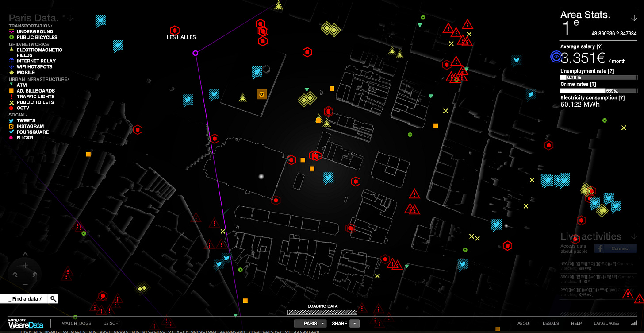Click the white glowing dot in the map center
644x333 pixels.
tap(261, 176)
